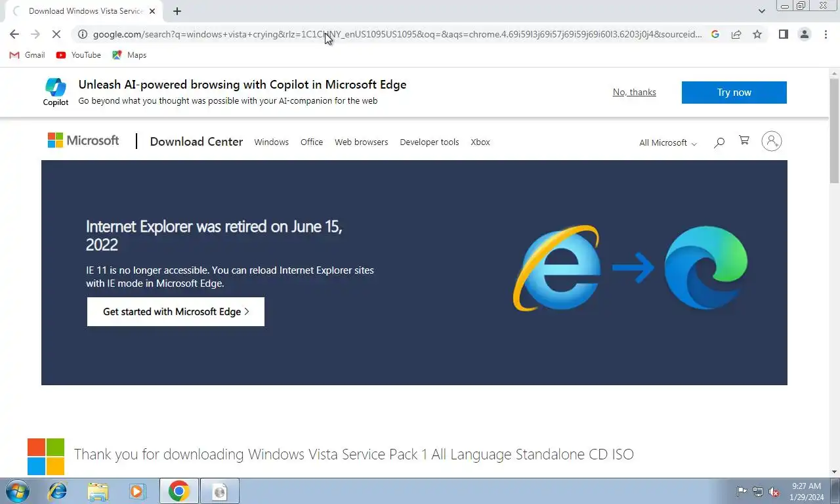Open Chrome side panel
Screen dimensions: 840x504
tap(783, 34)
